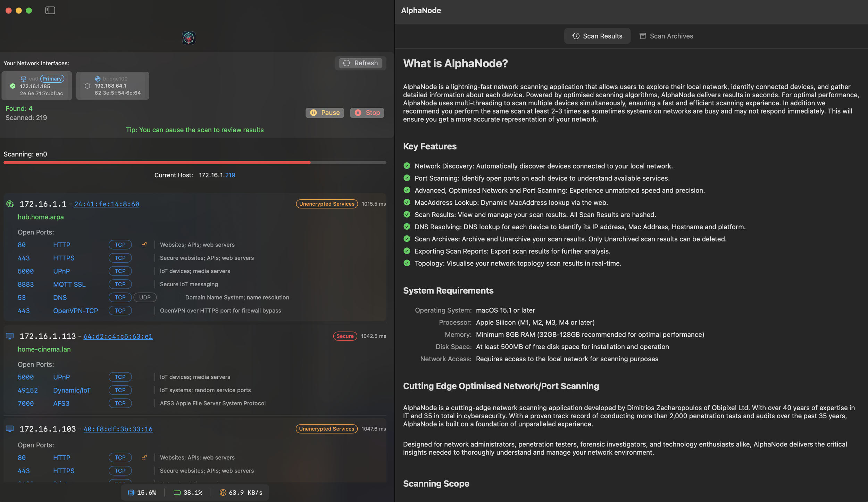This screenshot has width=868, height=502.
Task: Refresh the network interfaces list
Action: click(x=360, y=63)
